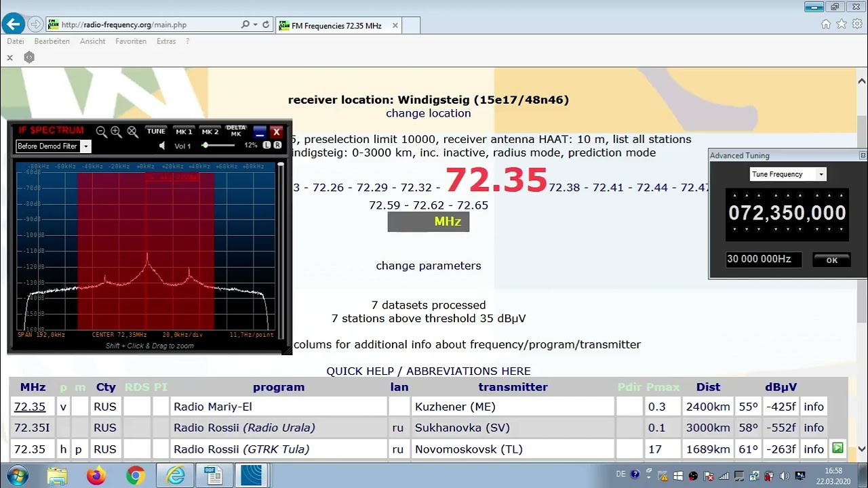
Task: Select frequency 72.32 in the frequency list
Action: pyautogui.click(x=416, y=188)
